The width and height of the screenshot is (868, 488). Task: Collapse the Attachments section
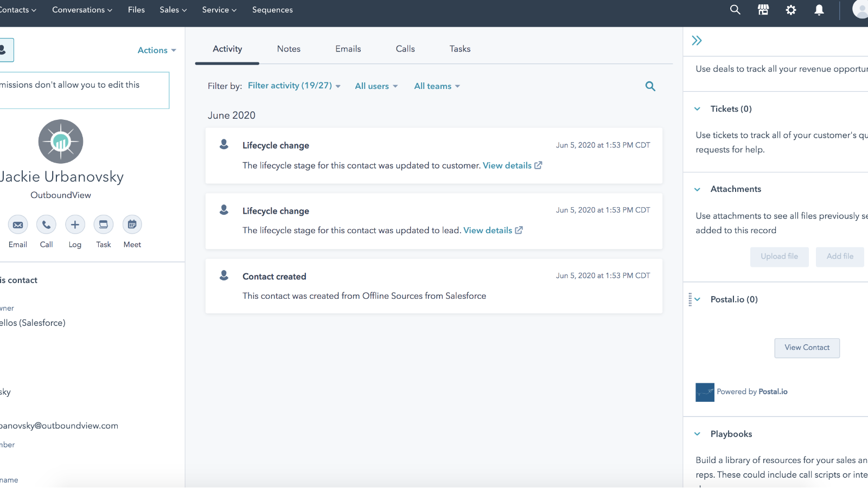[697, 189]
